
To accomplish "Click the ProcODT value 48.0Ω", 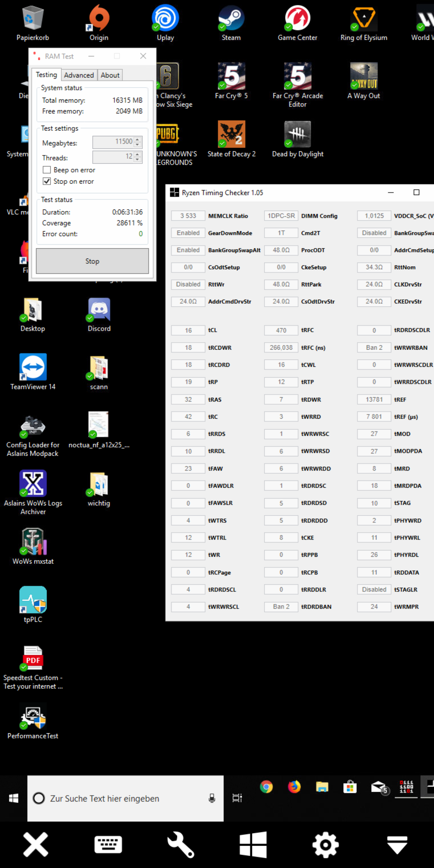I will (281, 250).
